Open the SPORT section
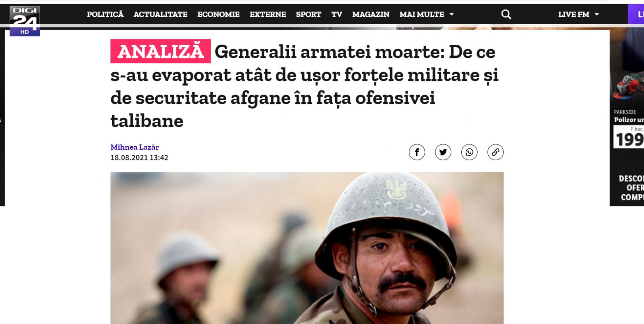Screen dimensions: 644x324 [308, 14]
